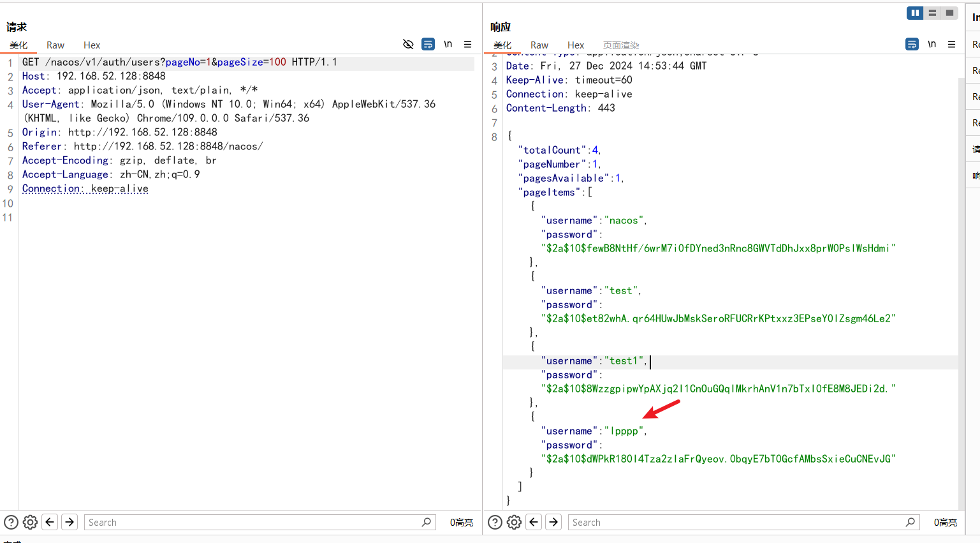Open response panel hamburger menu
Viewport: 980px width, 543px height.
pyautogui.click(x=951, y=44)
